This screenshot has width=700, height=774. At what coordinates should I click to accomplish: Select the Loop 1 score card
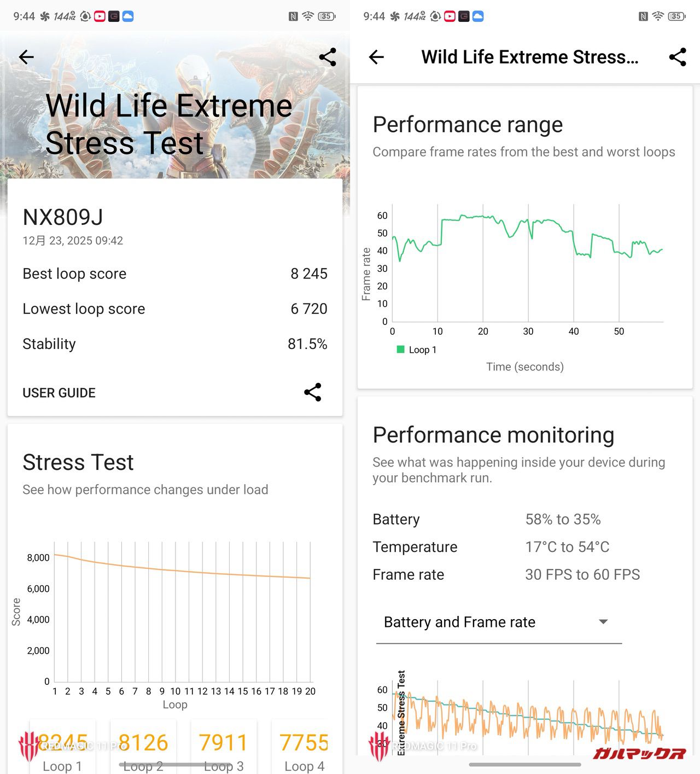click(62, 749)
